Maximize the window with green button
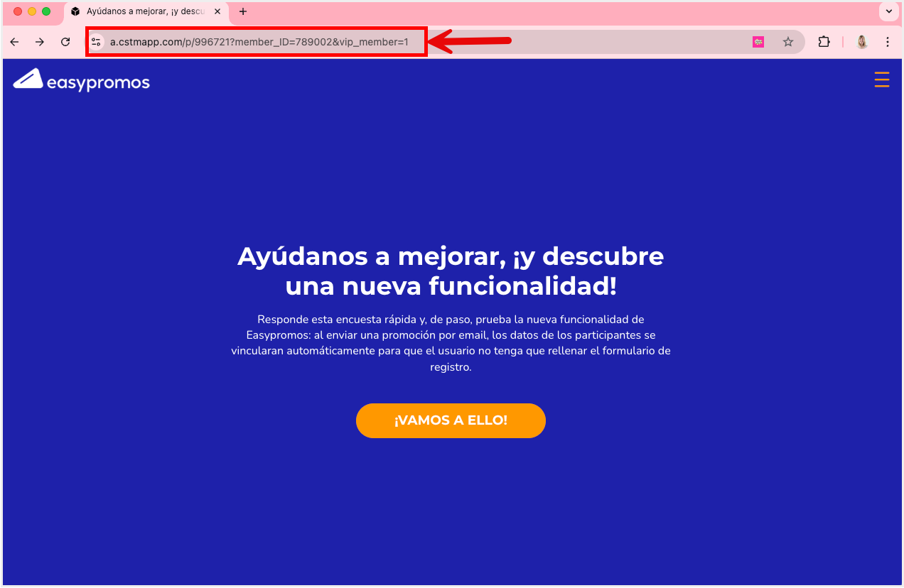904x588 pixels. [46, 11]
